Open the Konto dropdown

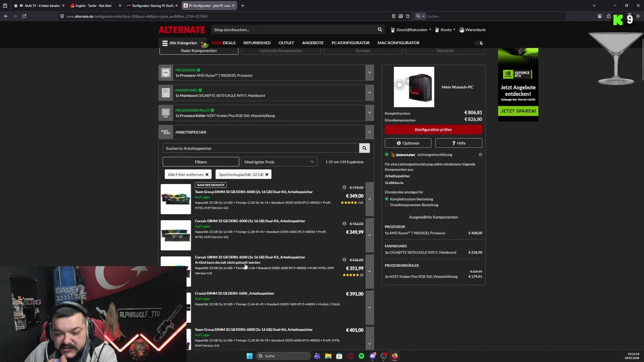coord(445,30)
